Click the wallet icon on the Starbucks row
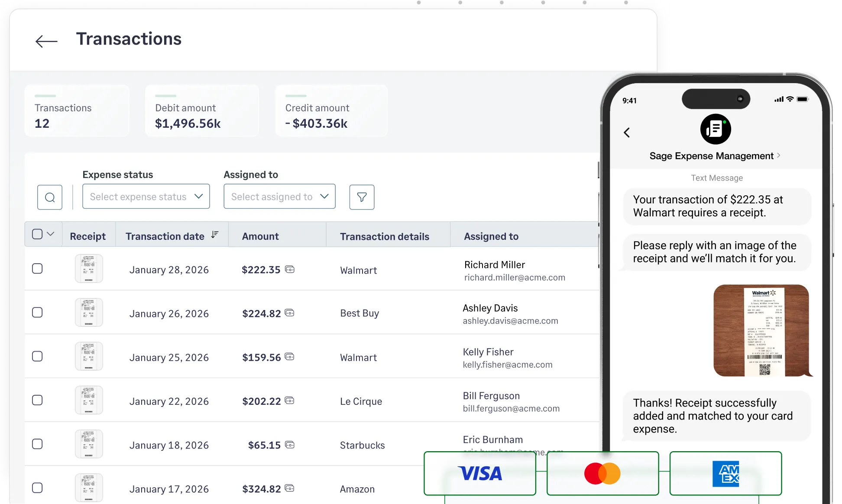This screenshot has width=842, height=504. pyautogui.click(x=290, y=445)
